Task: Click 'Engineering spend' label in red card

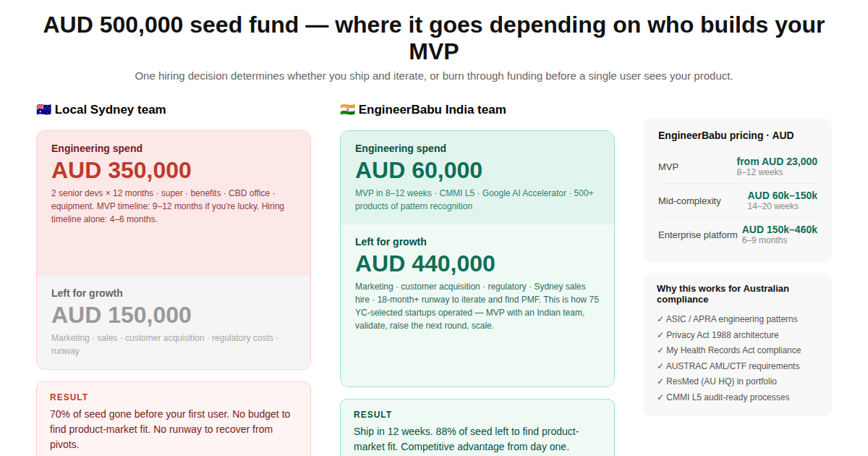Action: tap(97, 148)
